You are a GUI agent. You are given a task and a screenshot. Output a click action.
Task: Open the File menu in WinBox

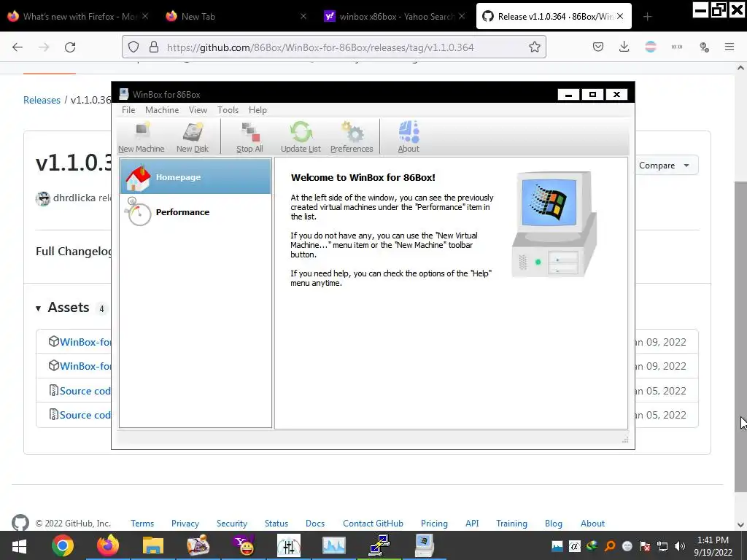pyautogui.click(x=128, y=110)
